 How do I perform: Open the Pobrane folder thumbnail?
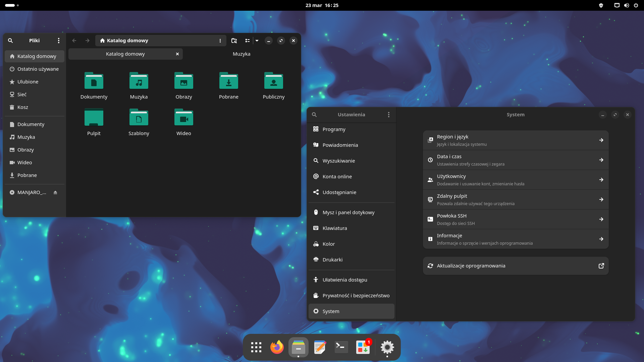tap(228, 81)
